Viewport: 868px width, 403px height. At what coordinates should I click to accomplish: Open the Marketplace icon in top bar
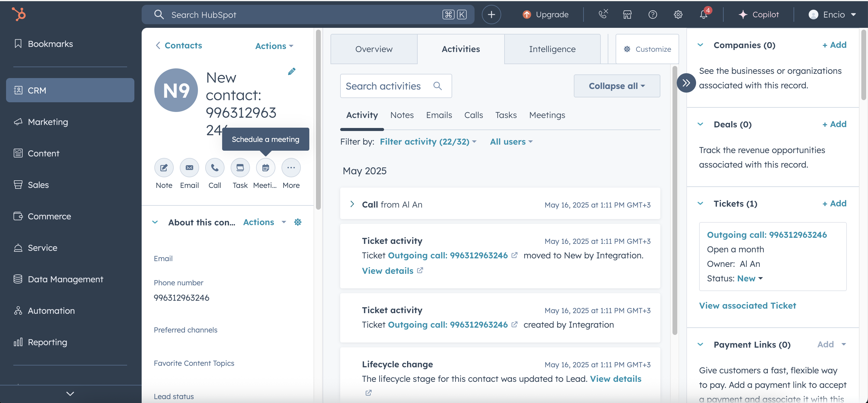627,15
